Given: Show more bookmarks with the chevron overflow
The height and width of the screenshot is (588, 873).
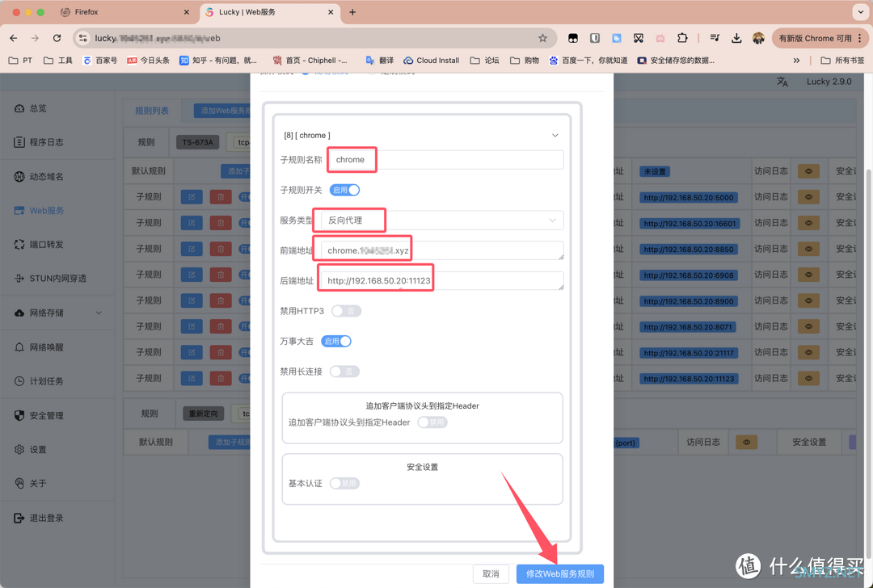Looking at the screenshot, I should (x=796, y=60).
